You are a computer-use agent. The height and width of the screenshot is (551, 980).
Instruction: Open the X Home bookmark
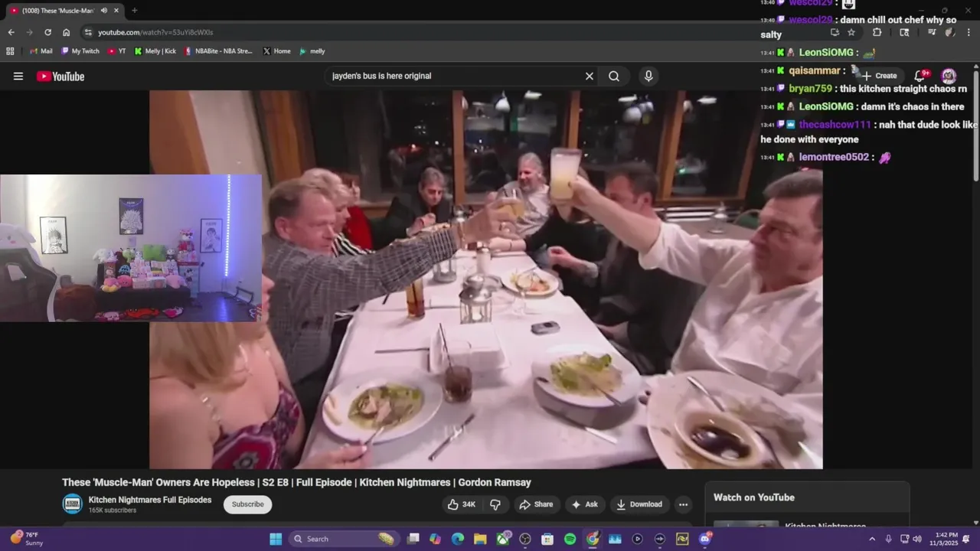(276, 51)
